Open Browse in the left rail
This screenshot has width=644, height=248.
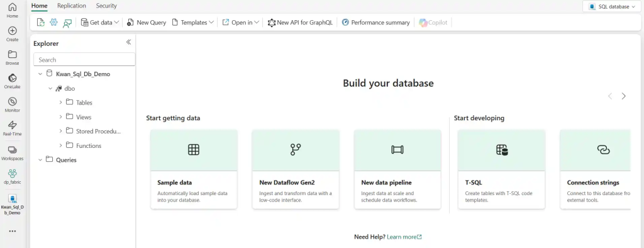pyautogui.click(x=13, y=57)
